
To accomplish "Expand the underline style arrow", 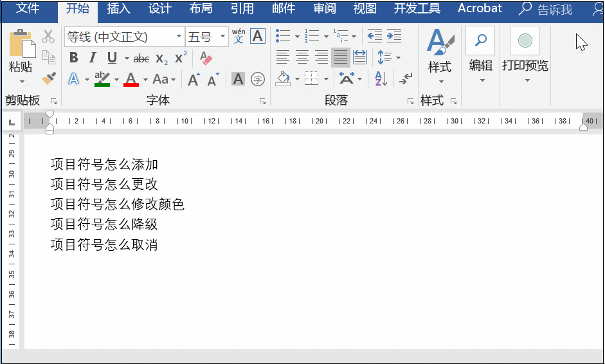I will point(127,59).
